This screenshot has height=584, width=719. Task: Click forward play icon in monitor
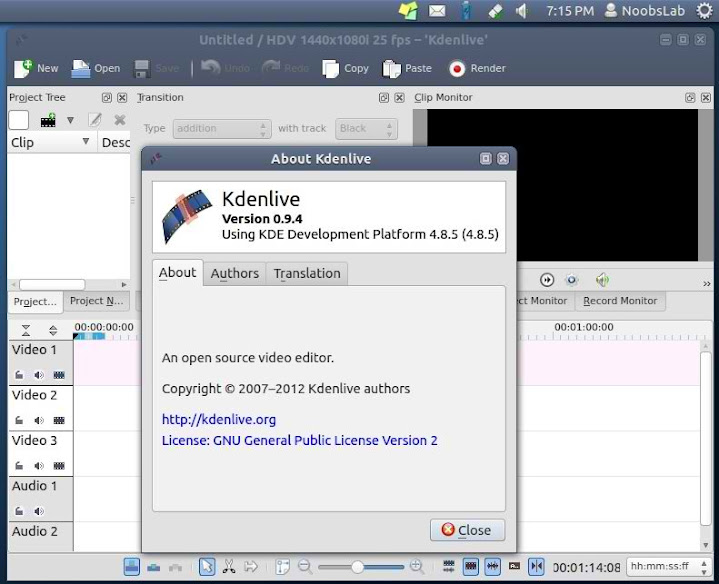pos(547,280)
